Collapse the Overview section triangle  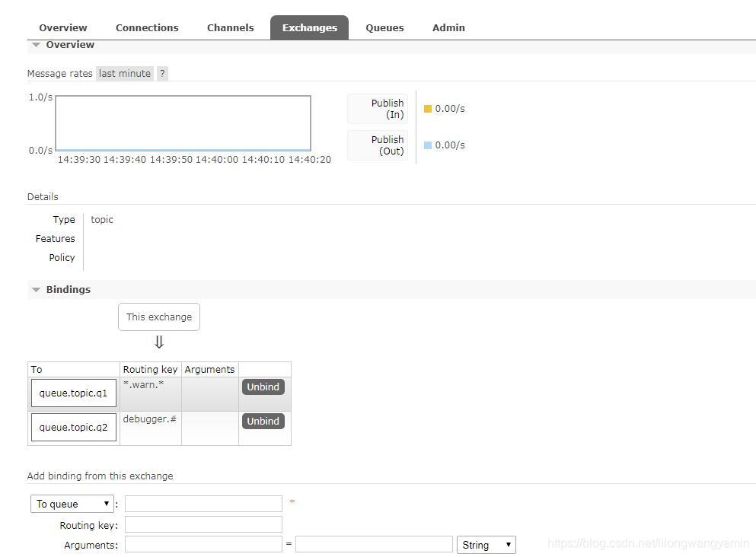click(x=35, y=44)
